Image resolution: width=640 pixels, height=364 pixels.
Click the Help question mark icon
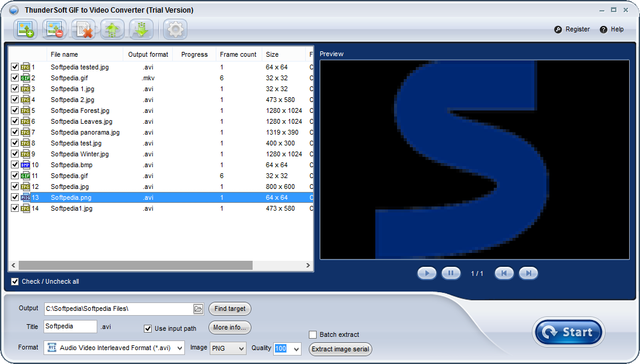coord(603,30)
